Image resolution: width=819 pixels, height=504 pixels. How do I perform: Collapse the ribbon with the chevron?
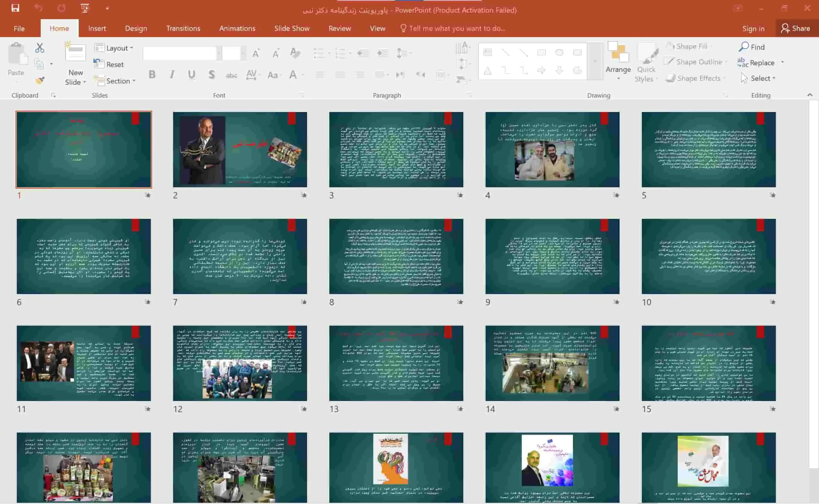pyautogui.click(x=810, y=95)
